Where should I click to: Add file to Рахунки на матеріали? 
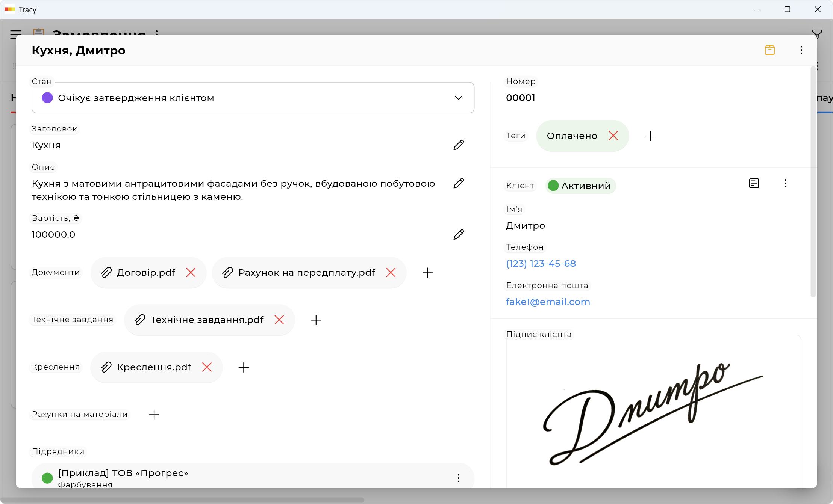154,415
